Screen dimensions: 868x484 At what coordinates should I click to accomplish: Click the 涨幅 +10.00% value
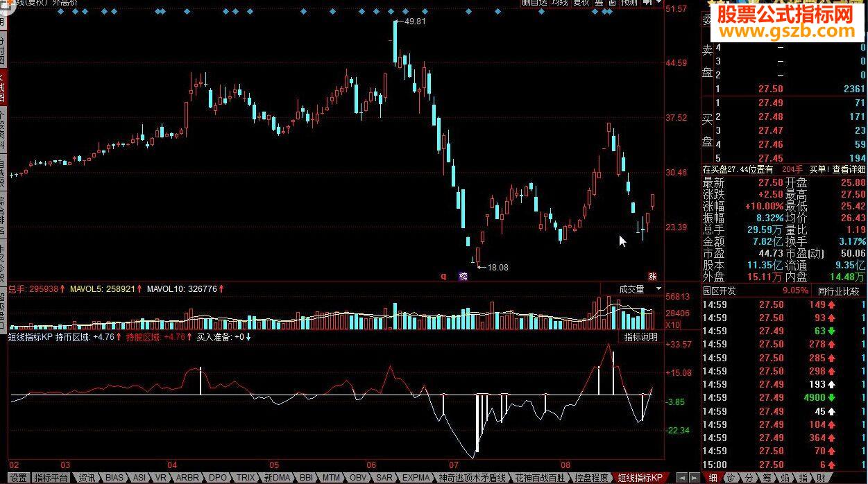click(x=763, y=207)
